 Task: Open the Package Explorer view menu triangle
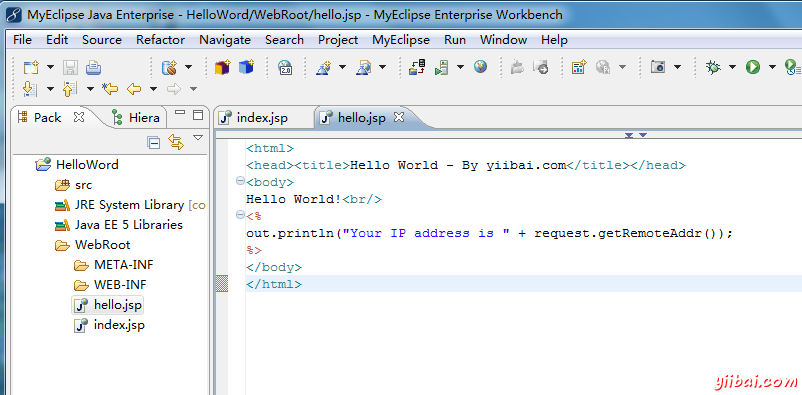click(x=198, y=138)
